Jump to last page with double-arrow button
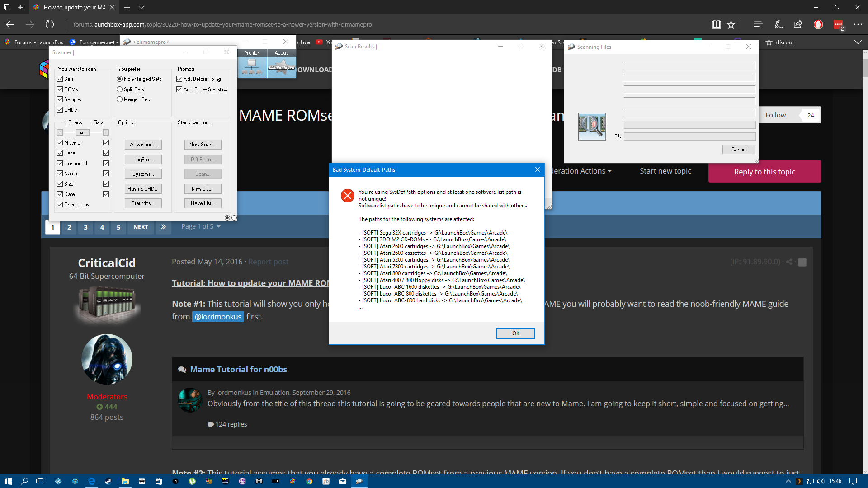 click(x=163, y=227)
